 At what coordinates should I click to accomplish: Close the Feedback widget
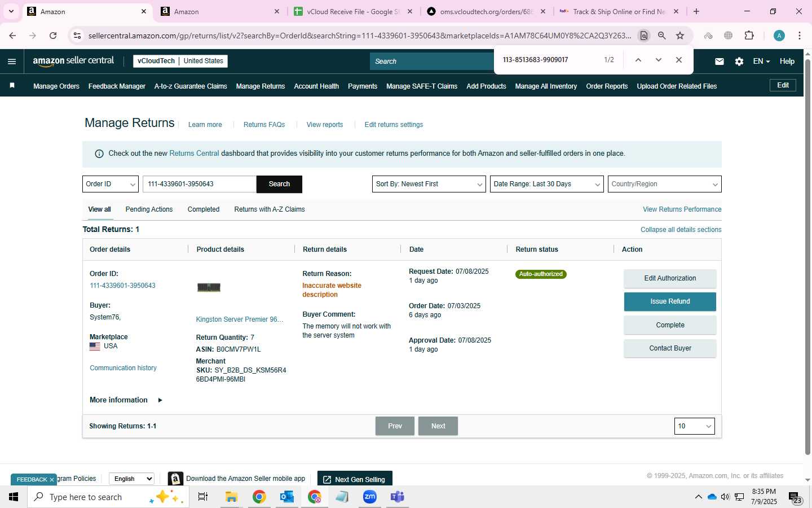pyautogui.click(x=51, y=480)
